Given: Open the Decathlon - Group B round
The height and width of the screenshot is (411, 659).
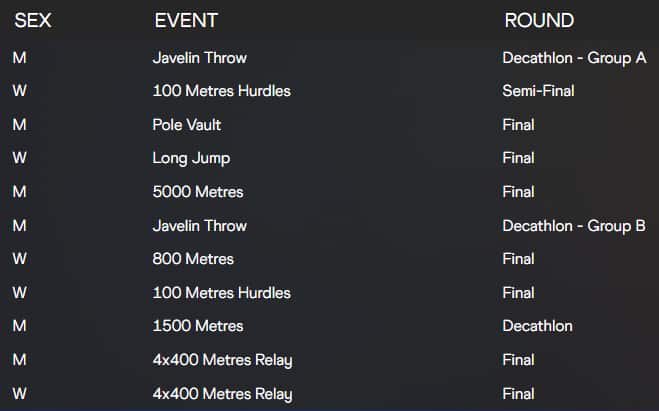Looking at the screenshot, I should [x=574, y=226].
